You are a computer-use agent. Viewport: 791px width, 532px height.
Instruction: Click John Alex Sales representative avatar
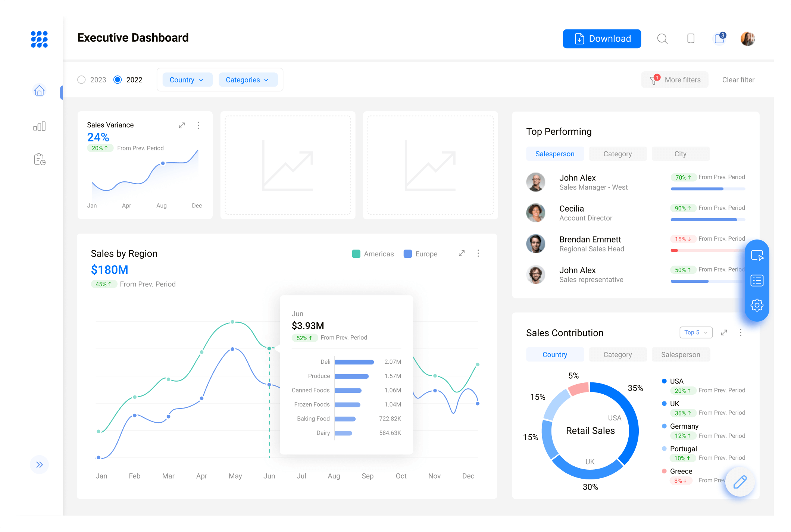point(536,274)
